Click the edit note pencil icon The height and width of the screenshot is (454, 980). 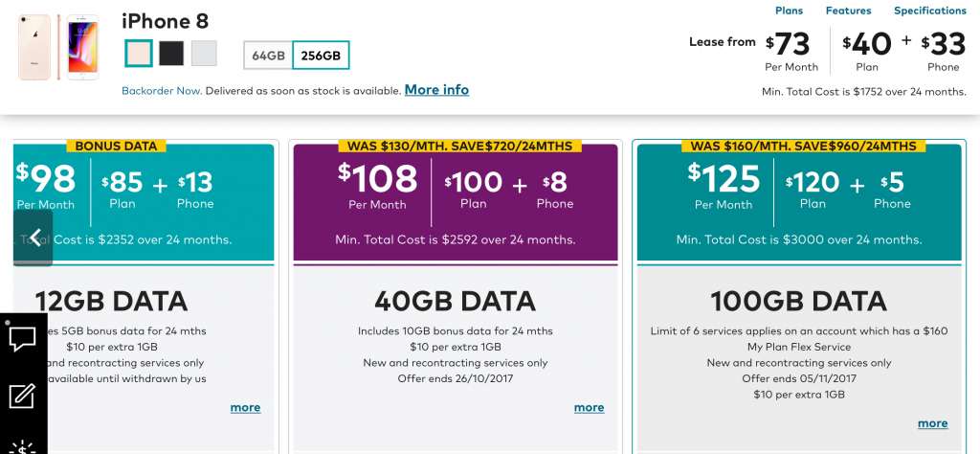(23, 396)
